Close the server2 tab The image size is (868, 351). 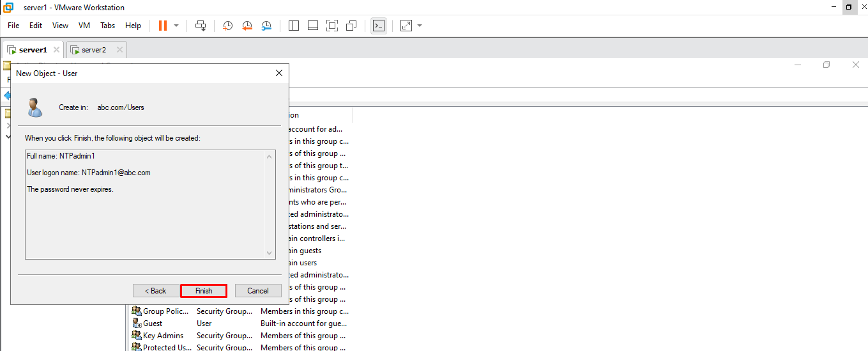coord(119,50)
